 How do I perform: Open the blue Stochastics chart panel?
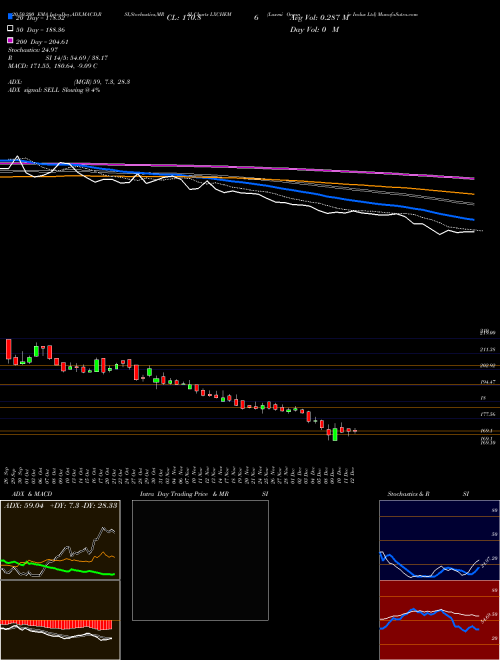point(439,540)
